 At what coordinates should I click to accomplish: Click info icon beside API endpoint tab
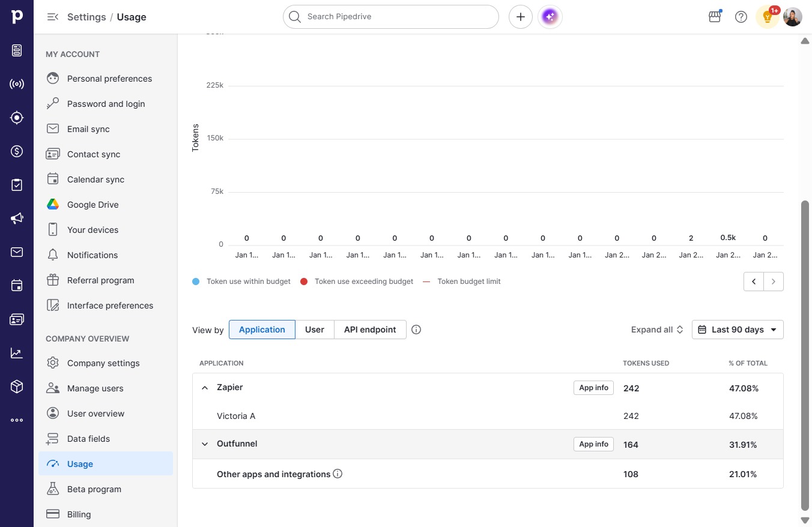pyautogui.click(x=416, y=330)
